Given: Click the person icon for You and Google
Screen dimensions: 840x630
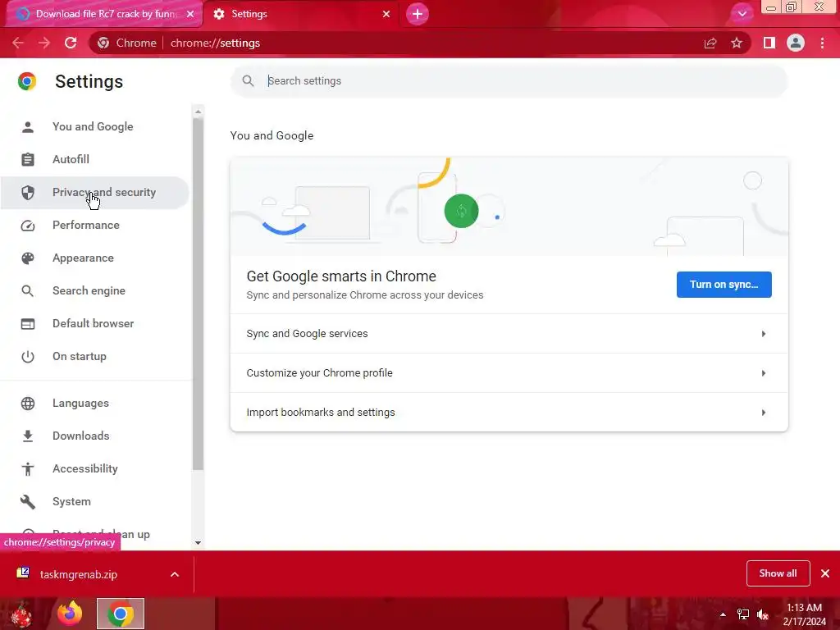Looking at the screenshot, I should (x=28, y=127).
